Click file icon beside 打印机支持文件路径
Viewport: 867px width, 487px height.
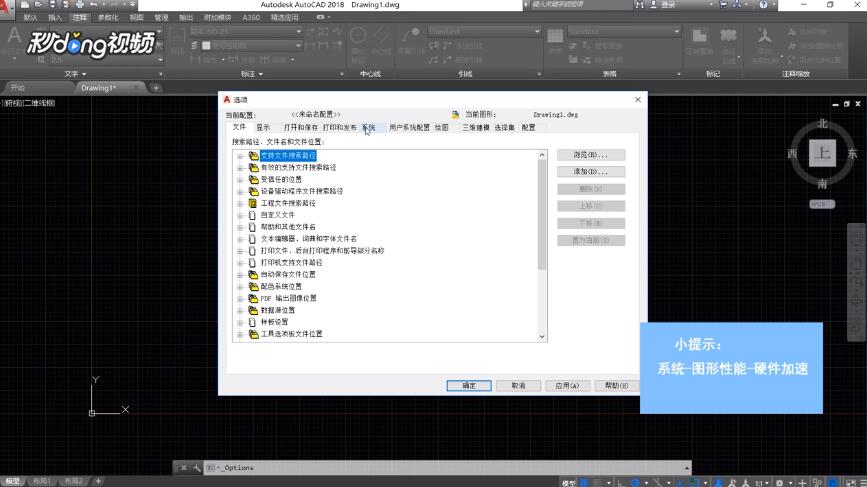(x=252, y=263)
